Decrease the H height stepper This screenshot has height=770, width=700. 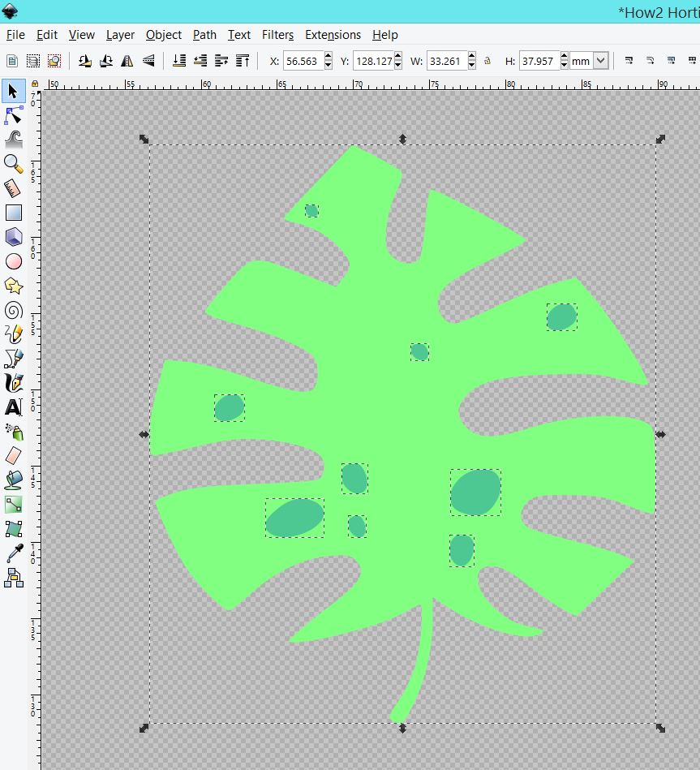pyautogui.click(x=564, y=65)
